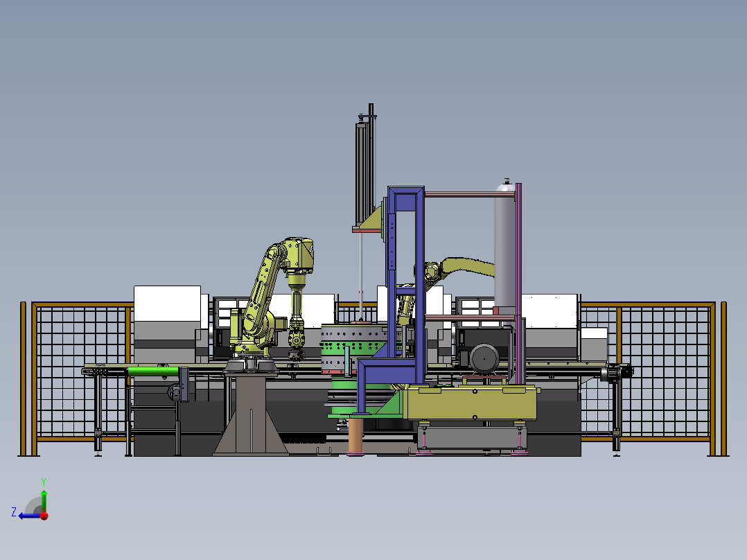Image resolution: width=747 pixels, height=560 pixels.
Task: Select the right orange safety fence panel
Action: coord(648,371)
